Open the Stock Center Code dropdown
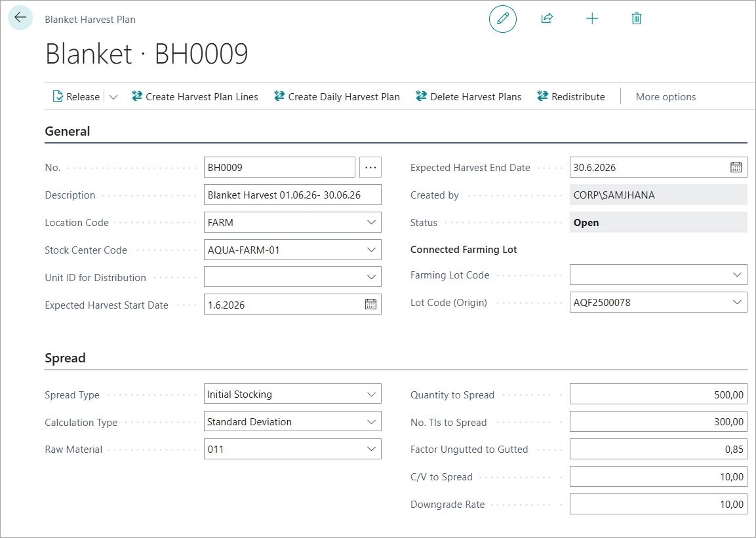The width and height of the screenshot is (756, 538). pos(371,250)
